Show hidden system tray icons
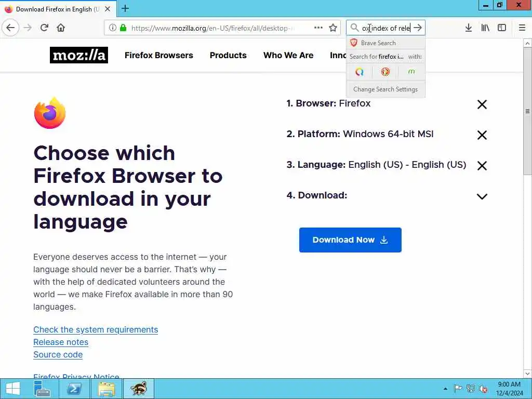This screenshot has width=532, height=399. point(445,389)
